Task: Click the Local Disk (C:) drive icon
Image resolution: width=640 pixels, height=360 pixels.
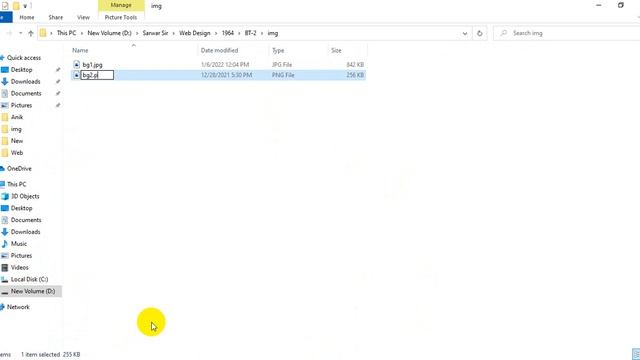Action: 4,279
